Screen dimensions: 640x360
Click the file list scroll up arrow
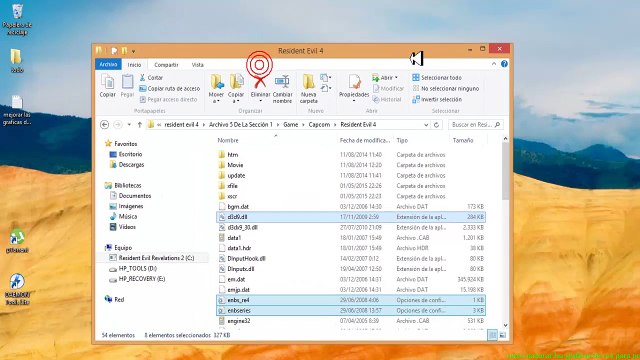point(505,139)
